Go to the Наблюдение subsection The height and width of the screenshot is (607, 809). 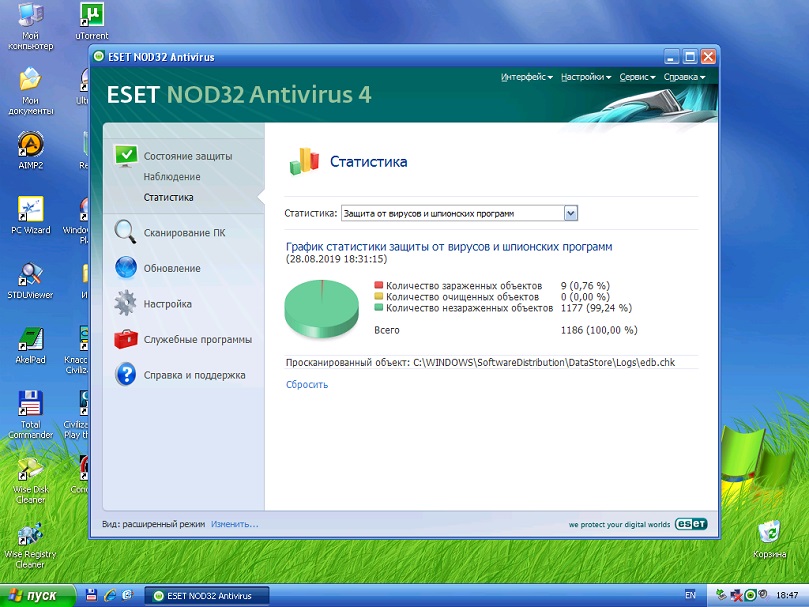(172, 177)
